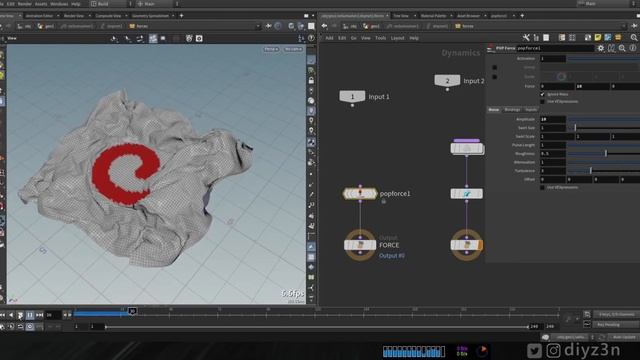This screenshot has width=640, height=360.
Task: Select the popforce1 node in network
Action: [x=360, y=193]
